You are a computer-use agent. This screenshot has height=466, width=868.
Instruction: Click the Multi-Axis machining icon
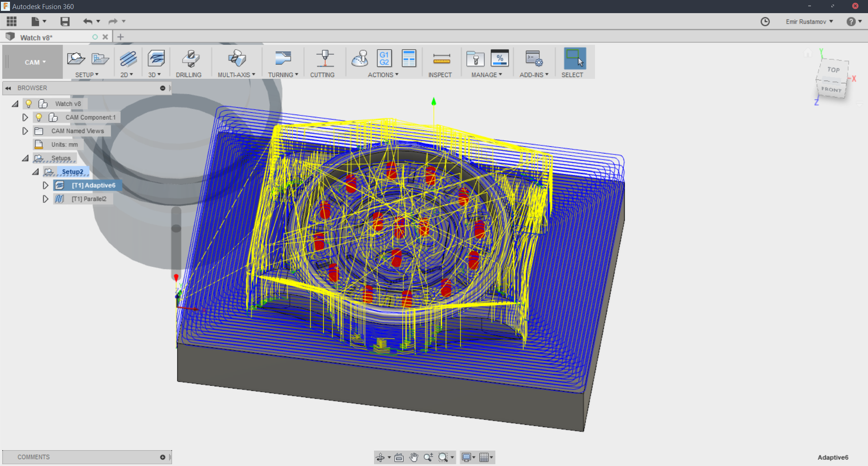point(237,58)
